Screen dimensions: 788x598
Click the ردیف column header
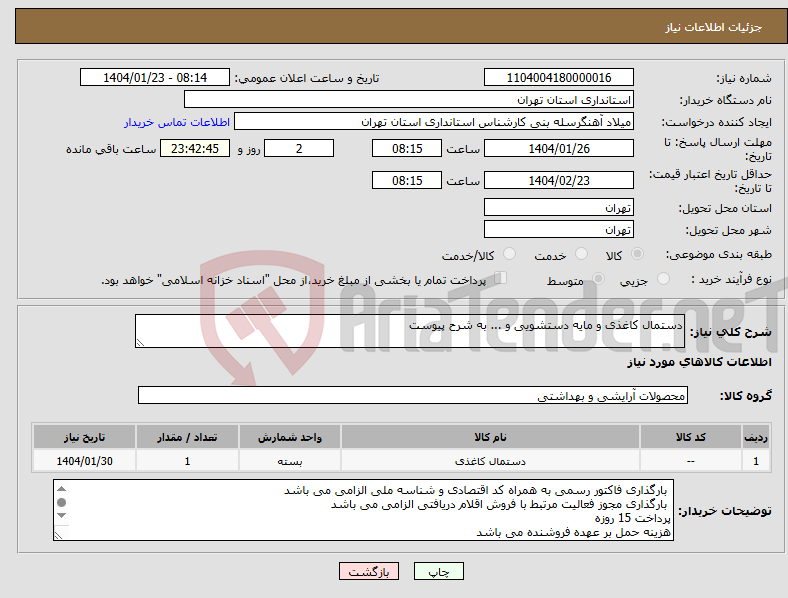pyautogui.click(x=756, y=437)
